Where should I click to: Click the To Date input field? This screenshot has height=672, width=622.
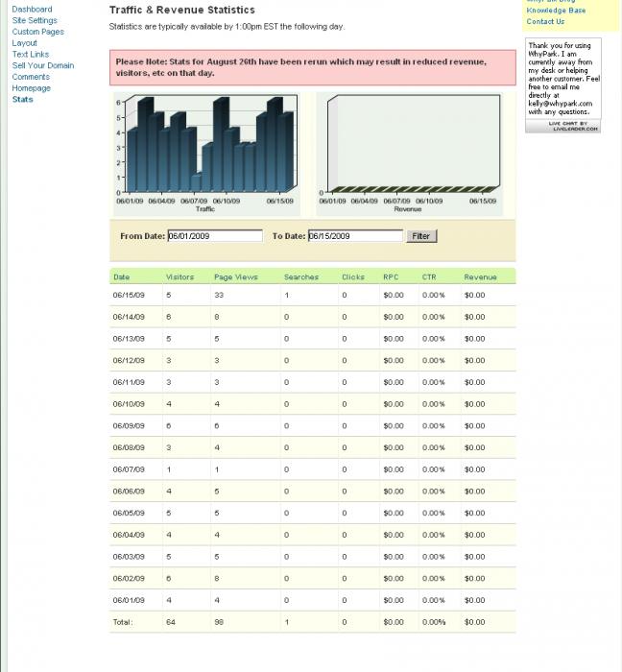pos(355,236)
